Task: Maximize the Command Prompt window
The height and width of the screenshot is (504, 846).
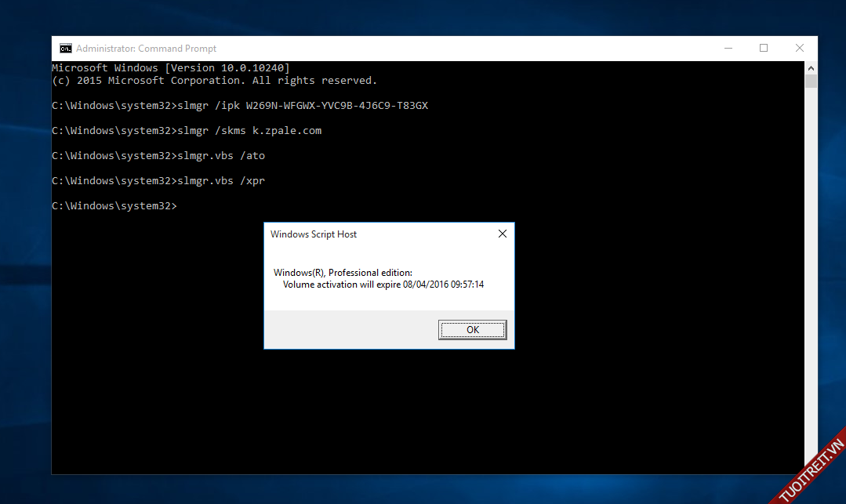Action: (x=763, y=49)
